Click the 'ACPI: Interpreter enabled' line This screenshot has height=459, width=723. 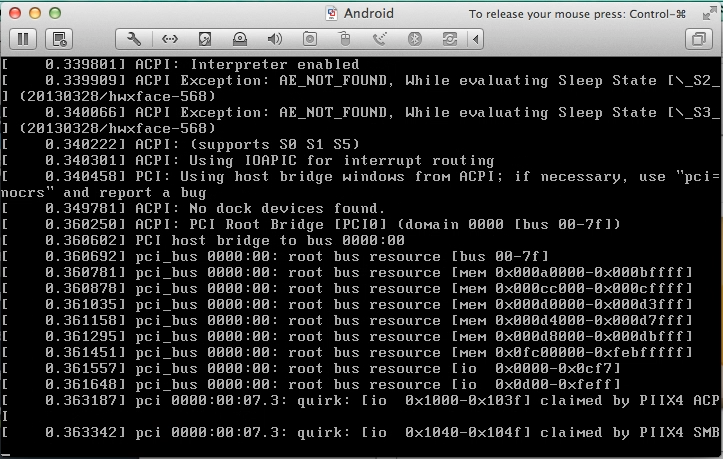click(x=180, y=64)
